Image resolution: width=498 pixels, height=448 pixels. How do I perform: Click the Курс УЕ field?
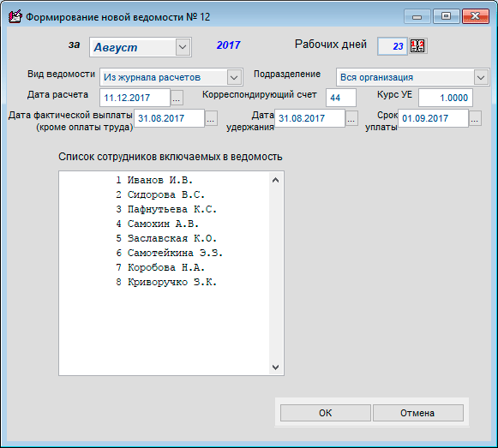click(445, 98)
